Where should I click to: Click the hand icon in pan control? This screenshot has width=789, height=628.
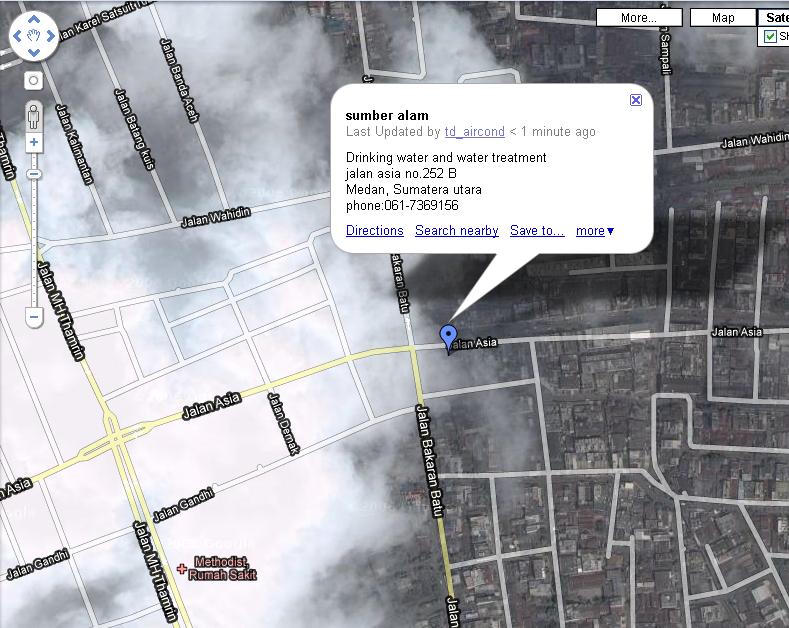[34, 37]
